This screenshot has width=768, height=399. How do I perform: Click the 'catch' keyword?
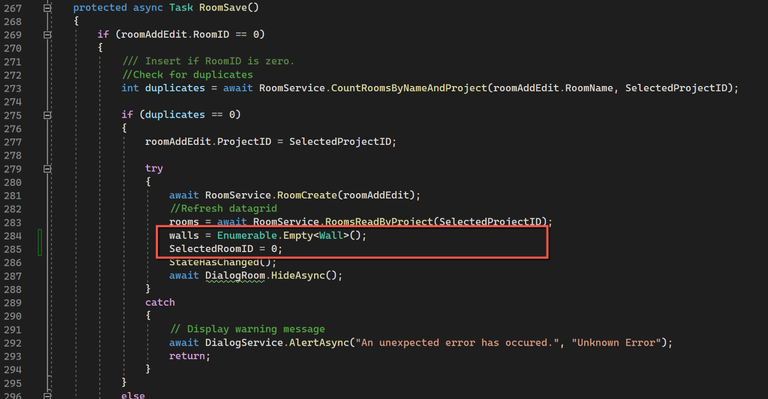(160, 302)
